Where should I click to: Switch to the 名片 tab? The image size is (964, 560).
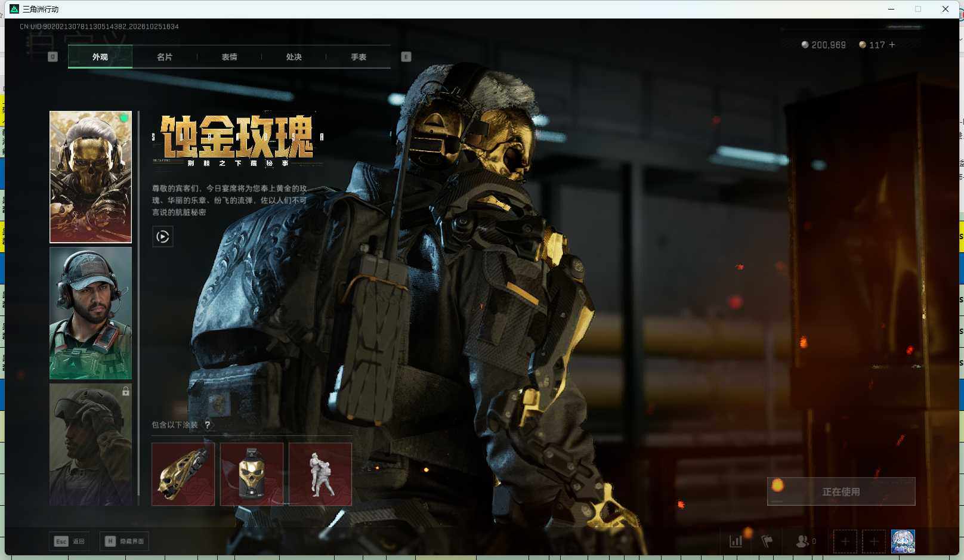(x=165, y=57)
